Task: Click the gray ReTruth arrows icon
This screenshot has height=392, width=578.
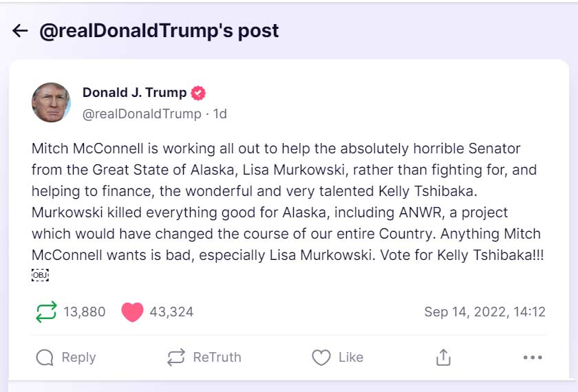Action: pyautogui.click(x=176, y=357)
